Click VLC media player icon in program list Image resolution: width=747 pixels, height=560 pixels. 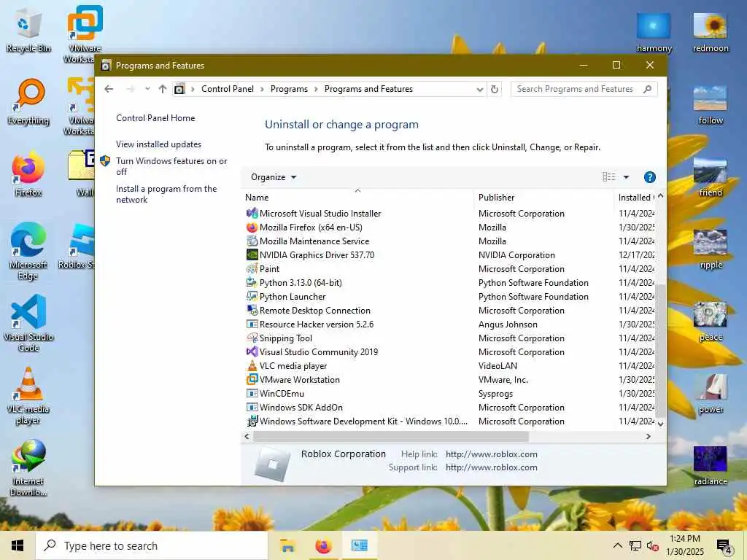252,366
